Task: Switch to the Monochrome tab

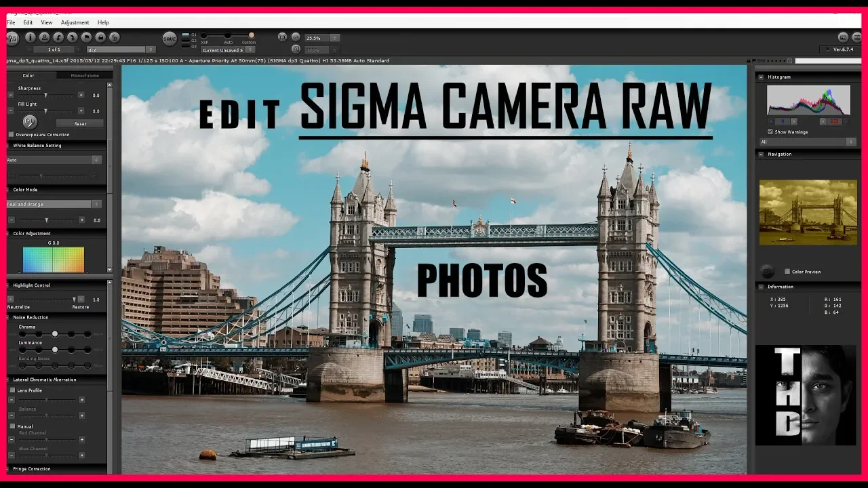Action: coord(85,75)
